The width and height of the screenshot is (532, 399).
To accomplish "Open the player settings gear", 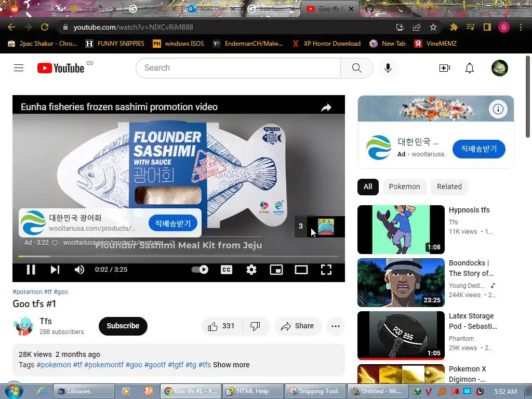I will pos(251,270).
